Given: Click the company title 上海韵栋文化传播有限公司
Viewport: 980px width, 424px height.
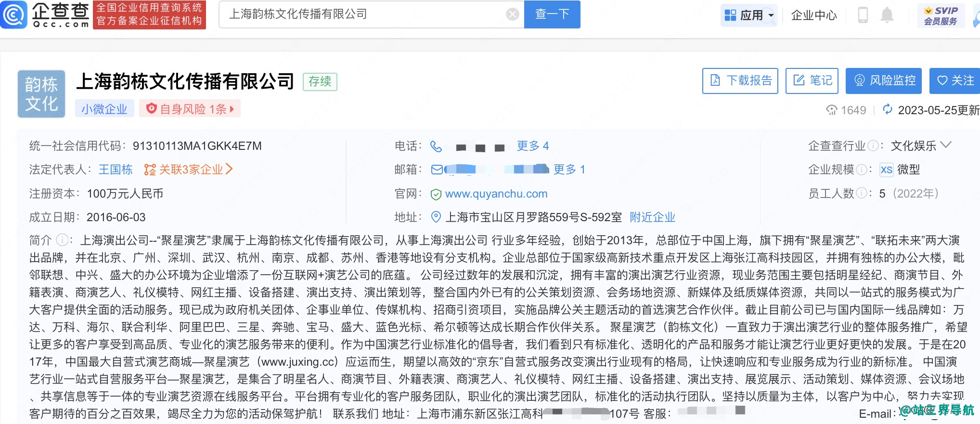Looking at the screenshot, I should tap(185, 81).
